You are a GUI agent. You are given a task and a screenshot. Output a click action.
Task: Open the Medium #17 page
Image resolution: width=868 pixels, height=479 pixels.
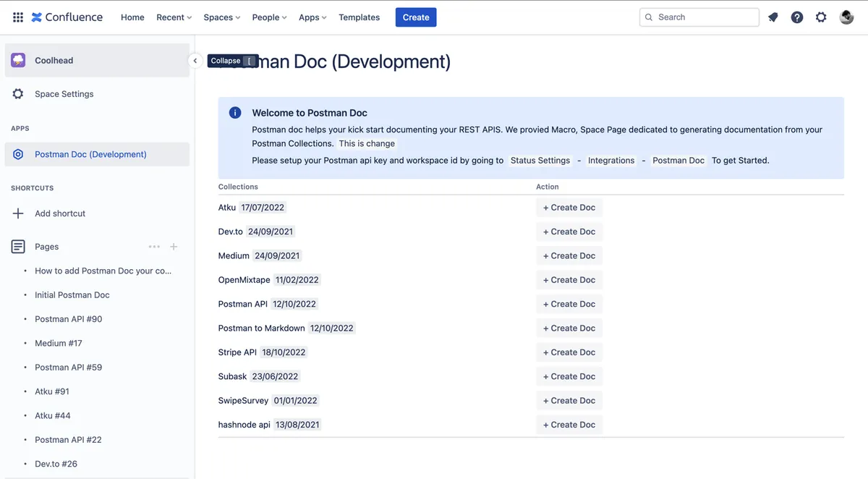coord(59,343)
